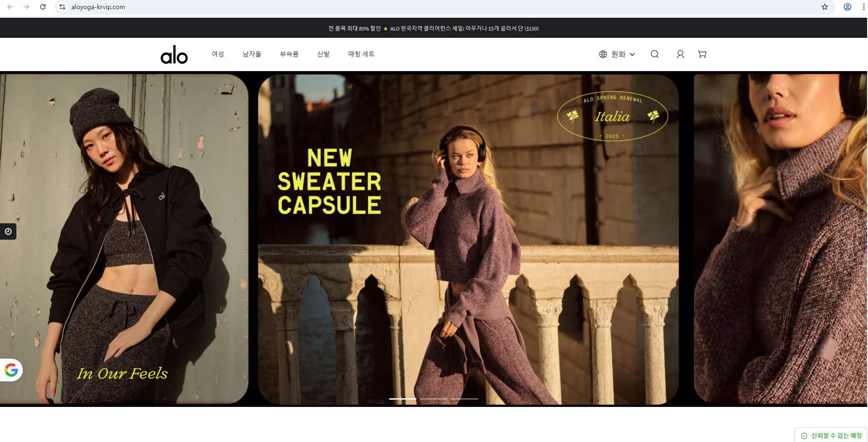Click the trusted store shield badge
The image size is (868, 442).
click(831, 435)
